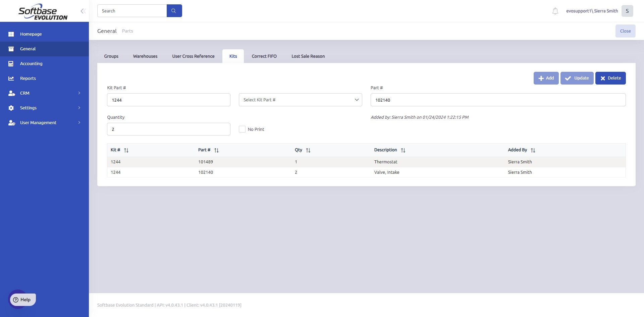644x317 pixels.
Task: Sort table by Added By column arrows
Action: [533, 150]
